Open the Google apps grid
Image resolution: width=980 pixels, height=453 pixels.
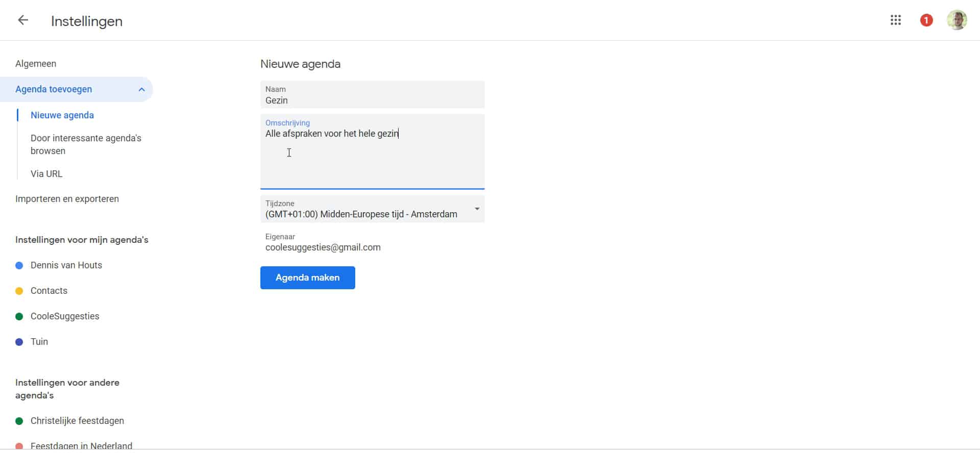click(x=895, y=20)
